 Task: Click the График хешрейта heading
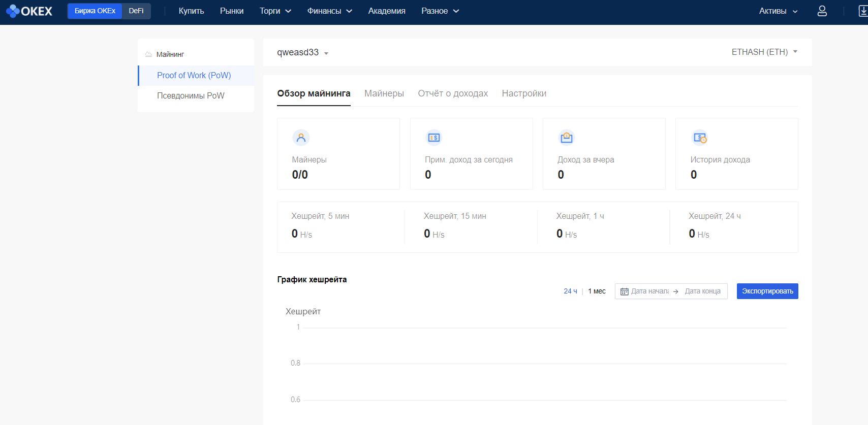pyautogui.click(x=312, y=279)
